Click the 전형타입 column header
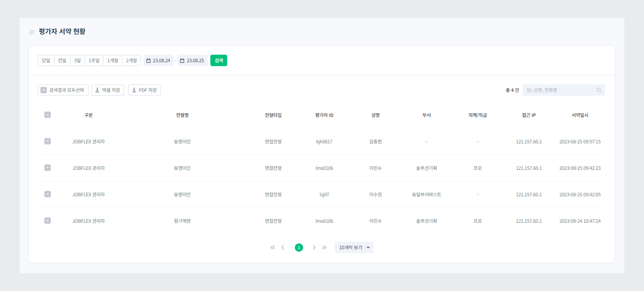Screen dimensions: 644x291 click(273, 115)
